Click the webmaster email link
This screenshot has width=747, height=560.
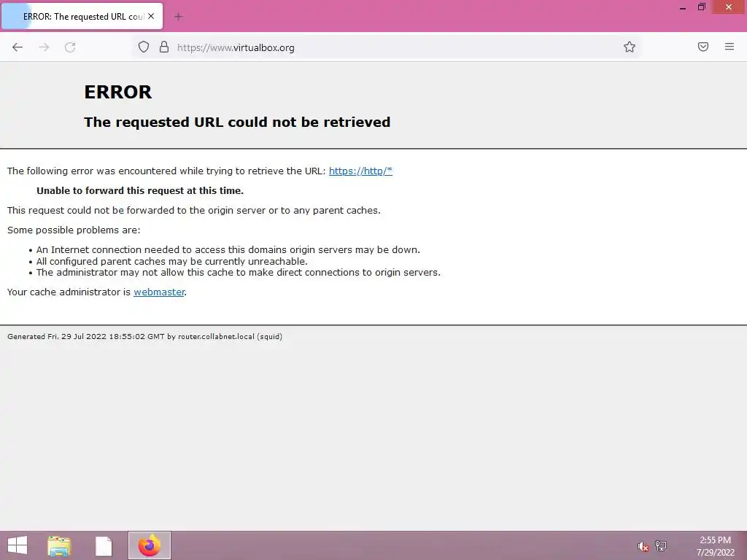(159, 292)
